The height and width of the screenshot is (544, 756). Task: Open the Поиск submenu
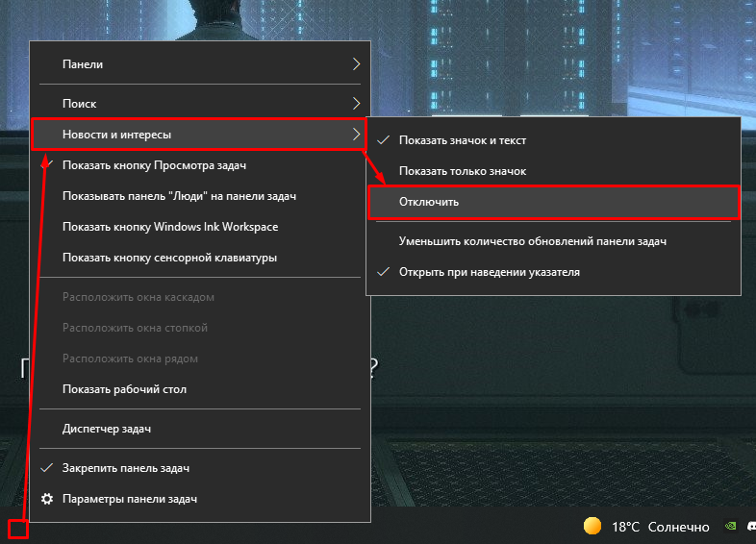(200, 104)
